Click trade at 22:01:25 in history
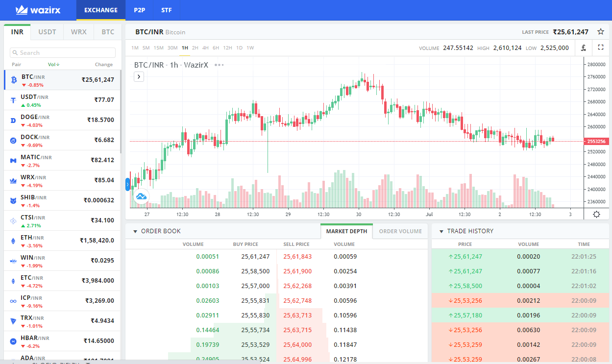 [x=521, y=256]
